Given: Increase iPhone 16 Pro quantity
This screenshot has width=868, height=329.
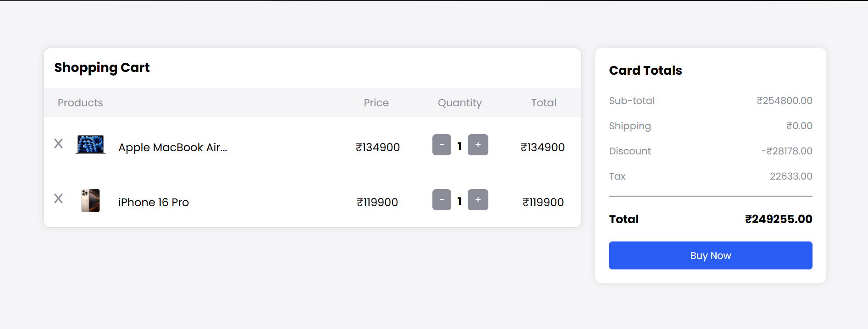Looking at the screenshot, I should click(x=478, y=200).
